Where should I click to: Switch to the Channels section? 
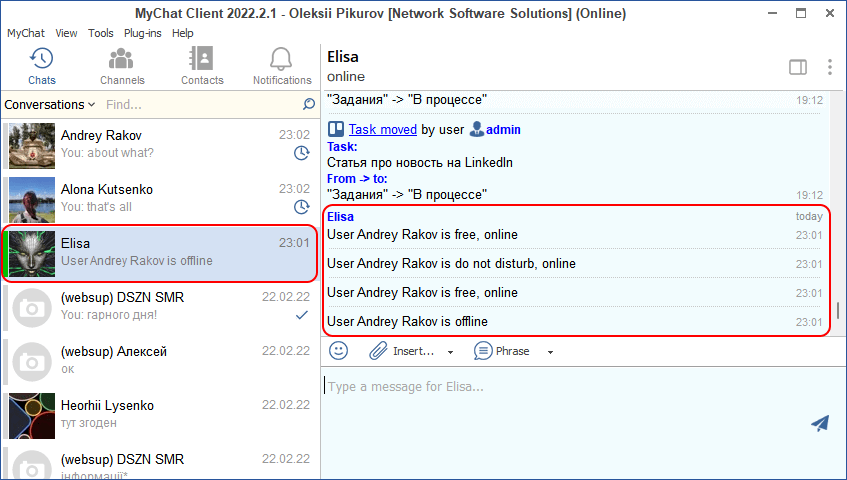pyautogui.click(x=122, y=66)
